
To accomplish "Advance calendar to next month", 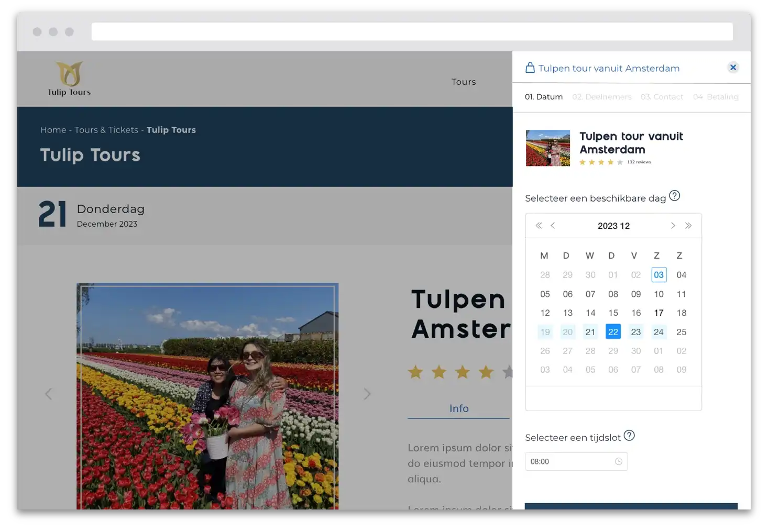I will tap(673, 226).
